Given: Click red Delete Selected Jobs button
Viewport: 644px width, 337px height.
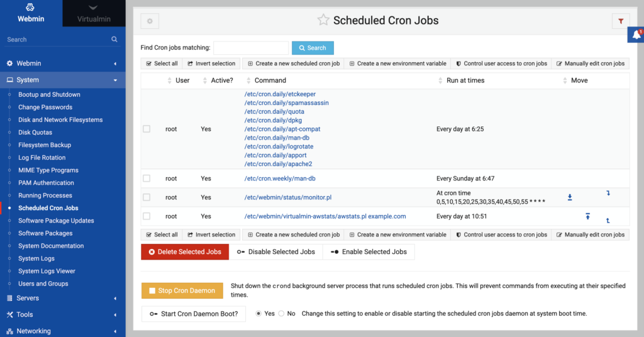Looking at the screenshot, I should (185, 252).
